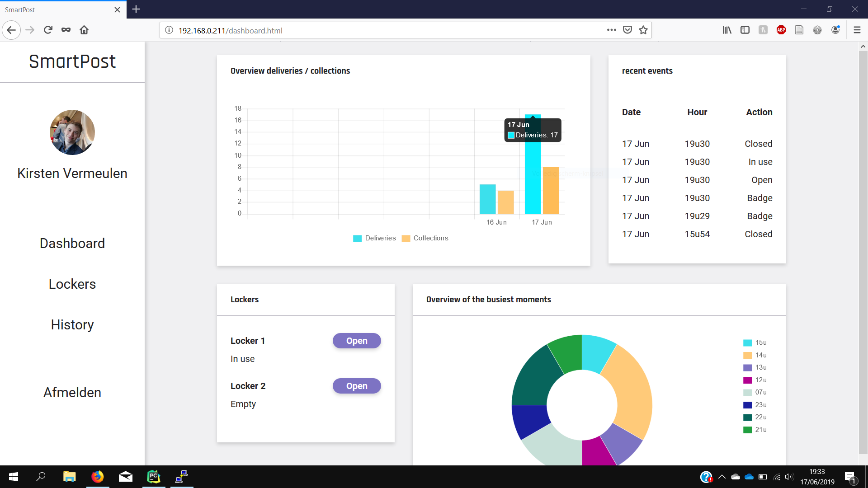Click the address bar URL field

384,30
